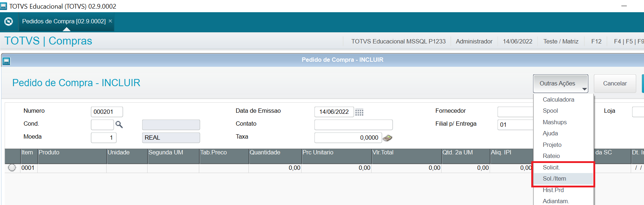The height and width of the screenshot is (205, 644).
Task: Click Administrador in the status bar
Action: click(x=474, y=41)
